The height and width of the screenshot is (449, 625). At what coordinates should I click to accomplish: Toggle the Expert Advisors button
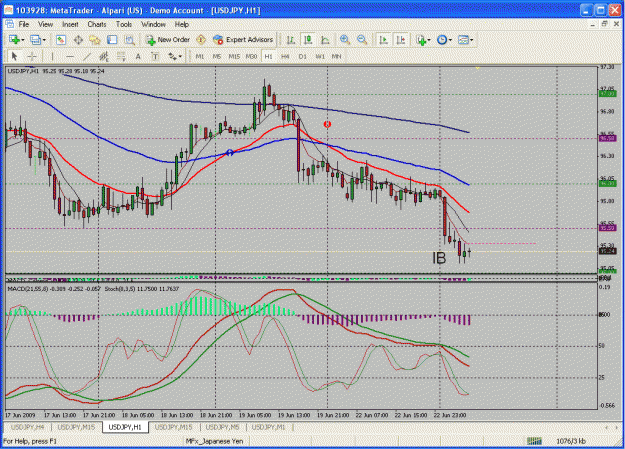tap(243, 40)
